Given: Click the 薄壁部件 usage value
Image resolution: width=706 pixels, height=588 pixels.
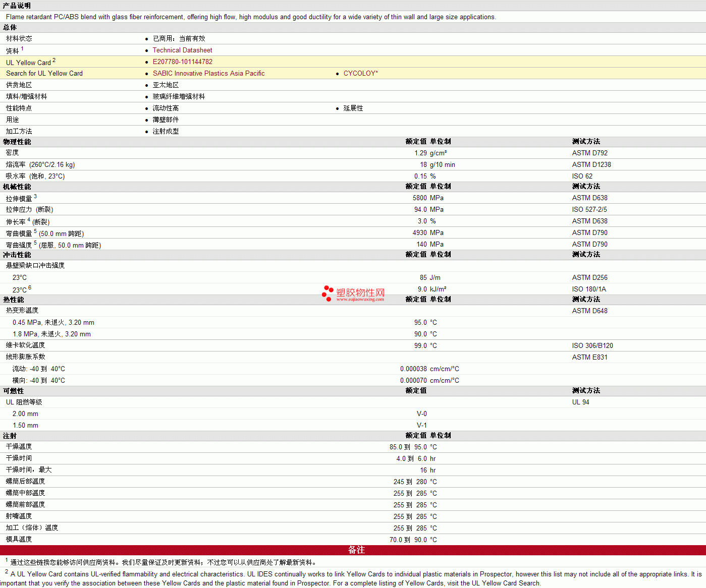Looking at the screenshot, I should [166, 120].
